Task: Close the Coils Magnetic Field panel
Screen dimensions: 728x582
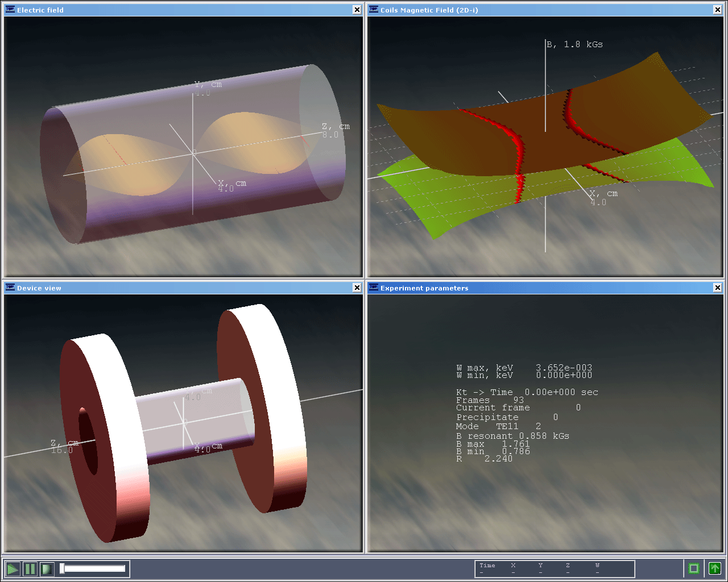Action: point(717,10)
